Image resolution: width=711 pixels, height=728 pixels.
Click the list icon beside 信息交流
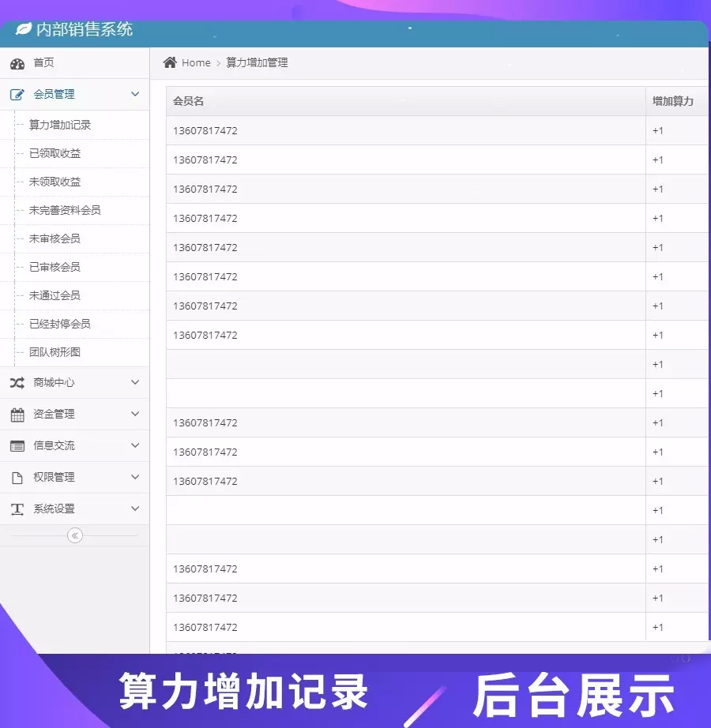click(17, 446)
